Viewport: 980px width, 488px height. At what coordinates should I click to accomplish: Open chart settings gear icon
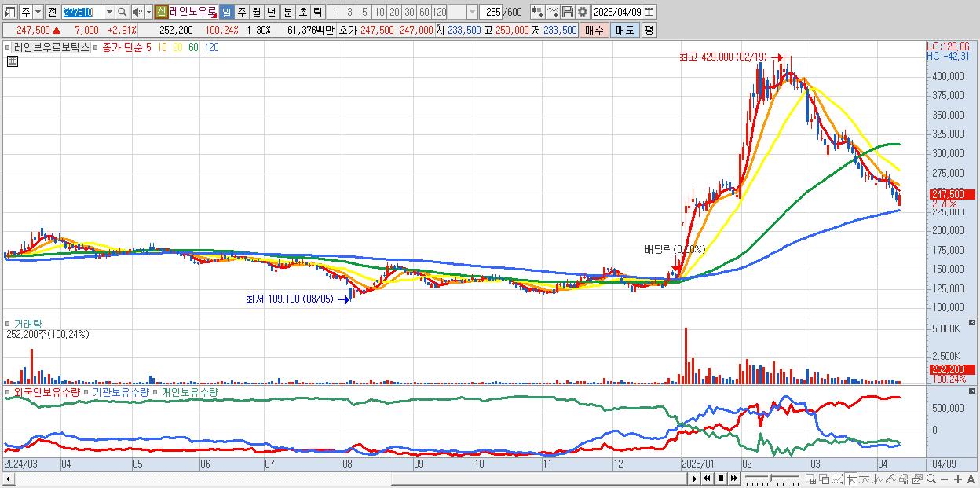583,12
